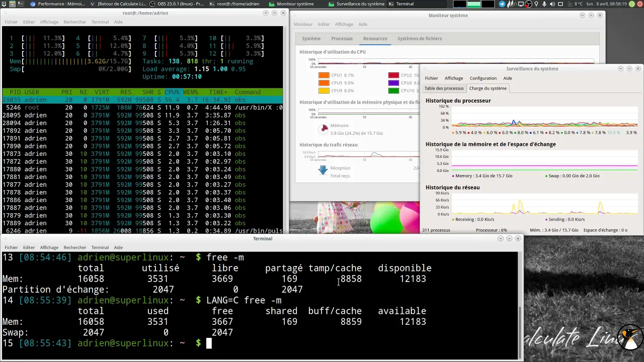Select Ressources tab in Moniteur système
The image size is (644, 362).
(x=375, y=39)
